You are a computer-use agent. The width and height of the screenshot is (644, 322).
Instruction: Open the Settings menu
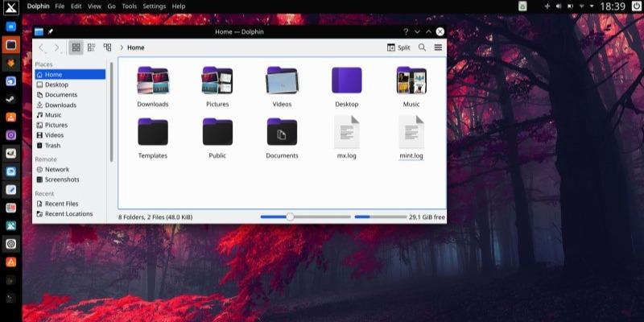click(155, 6)
